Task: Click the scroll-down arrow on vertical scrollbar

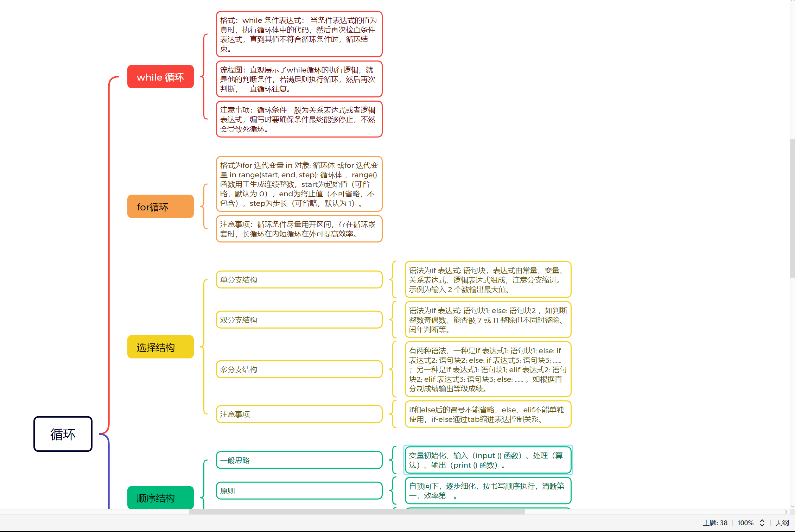Action: pyautogui.click(x=792, y=506)
